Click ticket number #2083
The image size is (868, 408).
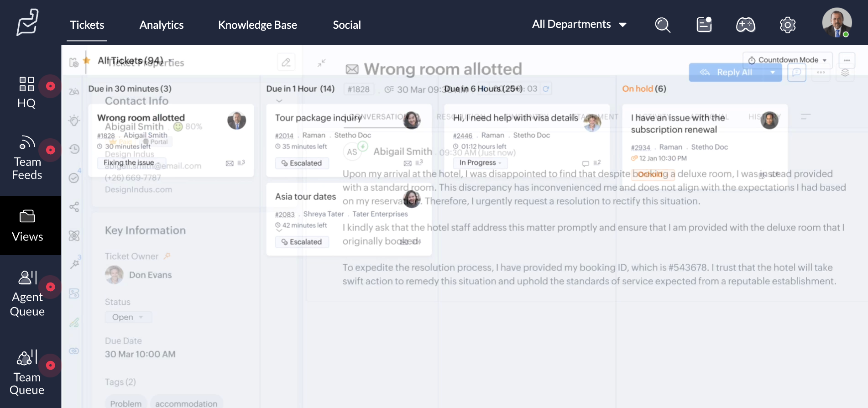[285, 214]
